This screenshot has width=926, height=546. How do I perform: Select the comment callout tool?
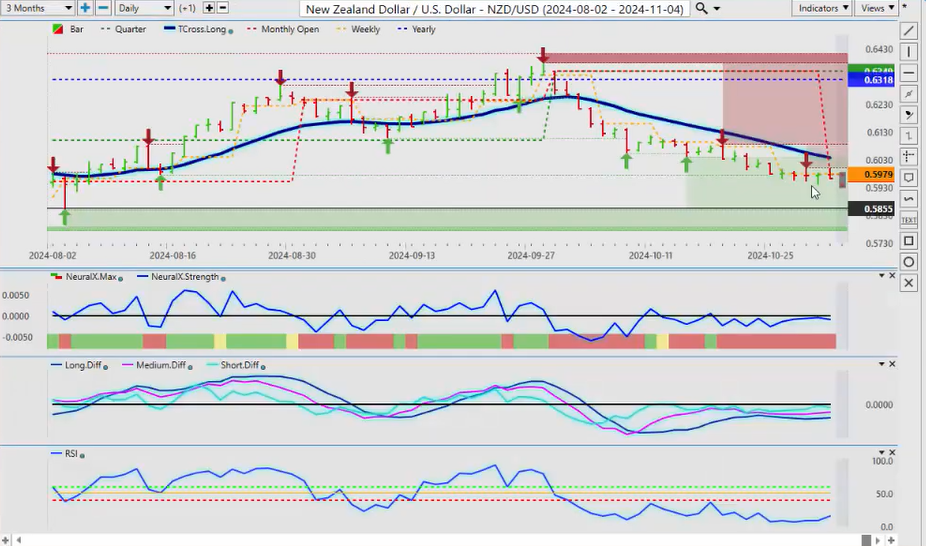[x=908, y=177]
